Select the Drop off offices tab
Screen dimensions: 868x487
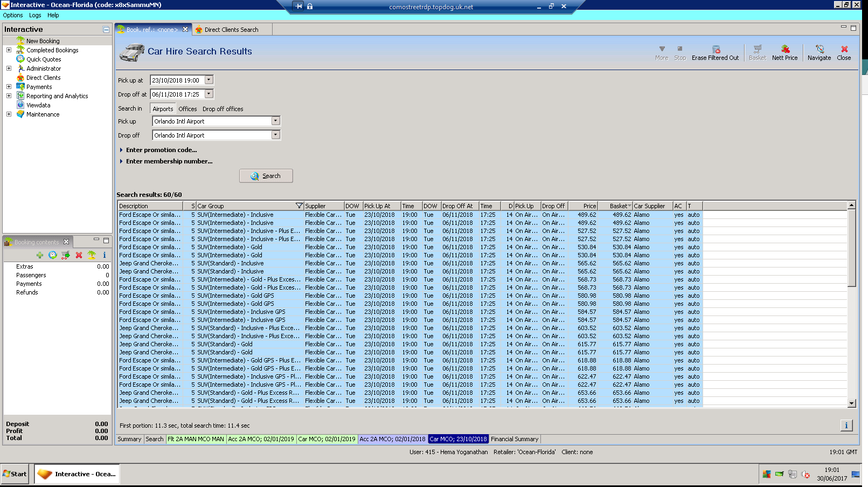click(223, 109)
